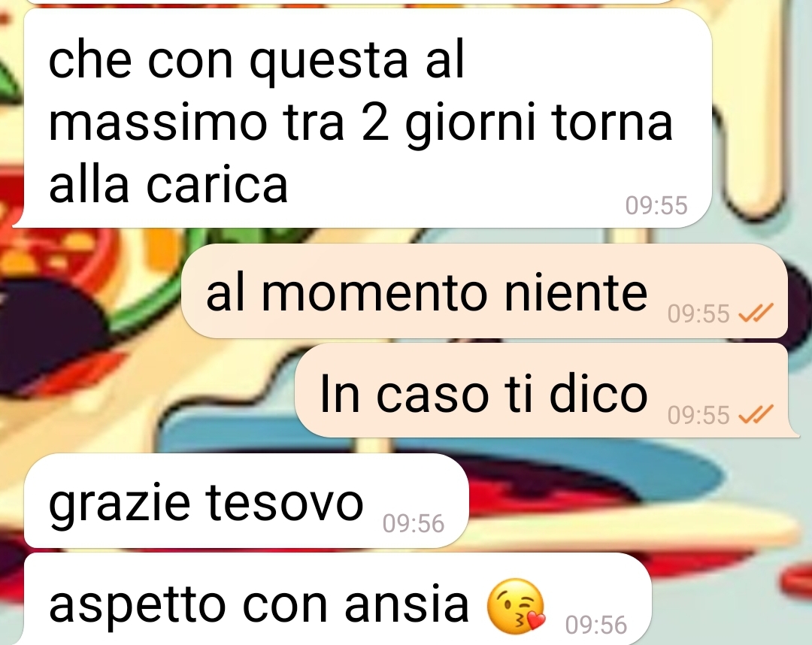The height and width of the screenshot is (645, 812).
Task: Tap double check marks on 'al momento niente'
Action: coord(756,313)
